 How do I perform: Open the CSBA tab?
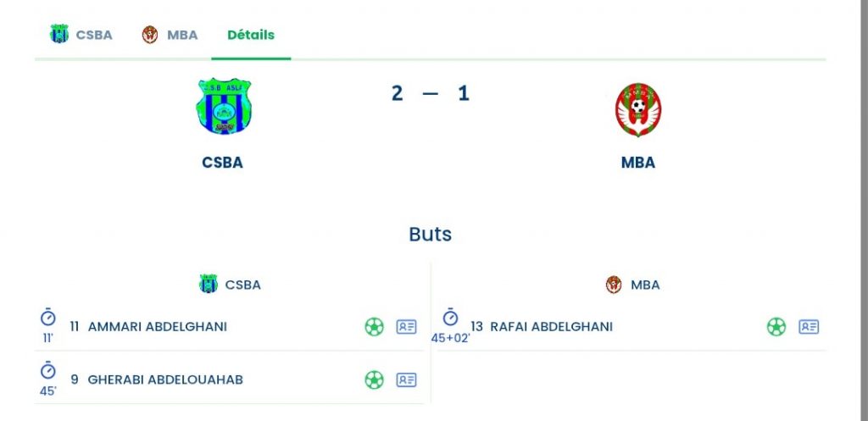click(81, 35)
